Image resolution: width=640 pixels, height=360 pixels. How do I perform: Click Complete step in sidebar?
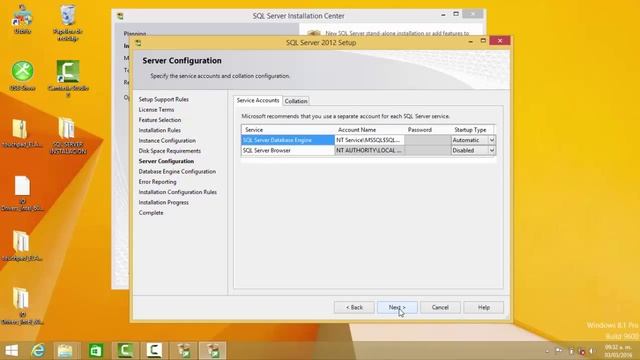151,213
